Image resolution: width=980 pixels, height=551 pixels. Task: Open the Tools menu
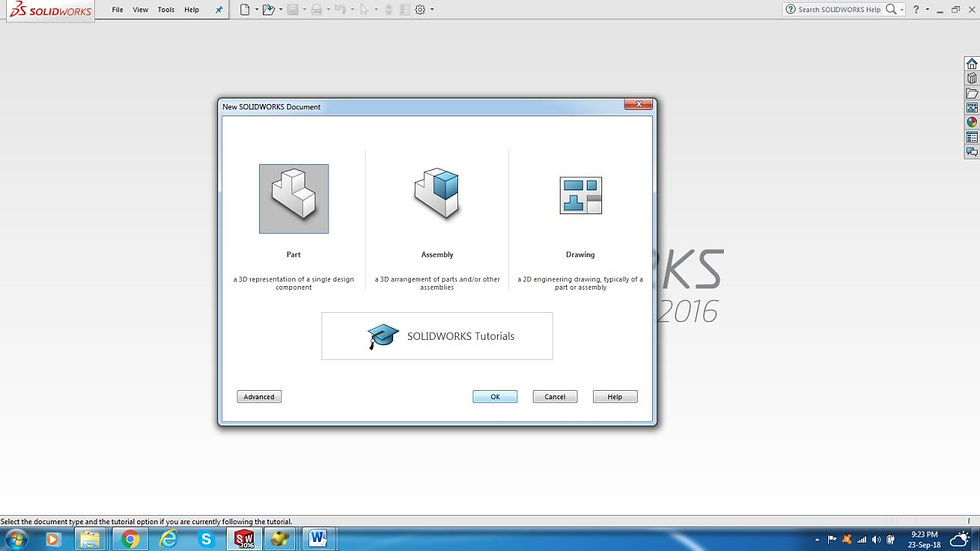[x=166, y=9]
